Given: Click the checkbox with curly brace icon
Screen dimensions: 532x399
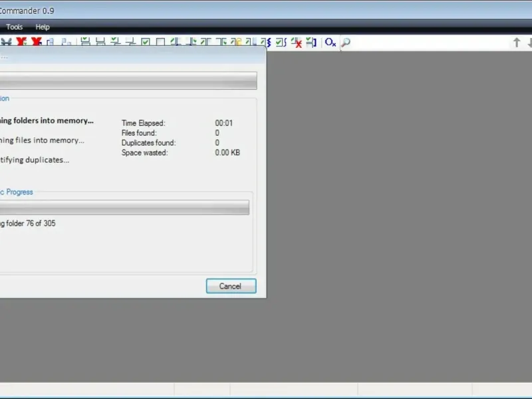Looking at the screenshot, I should point(281,42).
